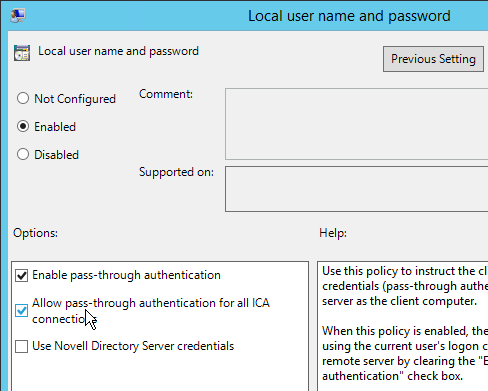Choose the Enabled radio option
The height and width of the screenshot is (391, 488).
(x=23, y=126)
